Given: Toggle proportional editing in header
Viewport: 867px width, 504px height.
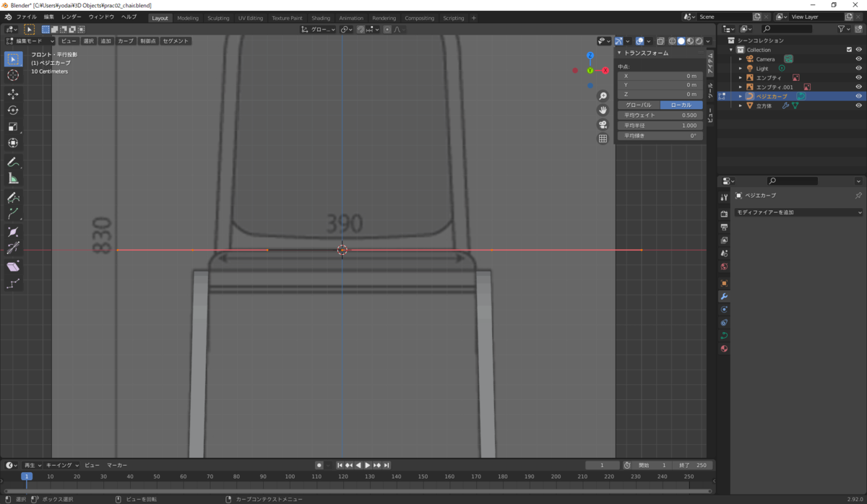Looking at the screenshot, I should click(387, 30).
